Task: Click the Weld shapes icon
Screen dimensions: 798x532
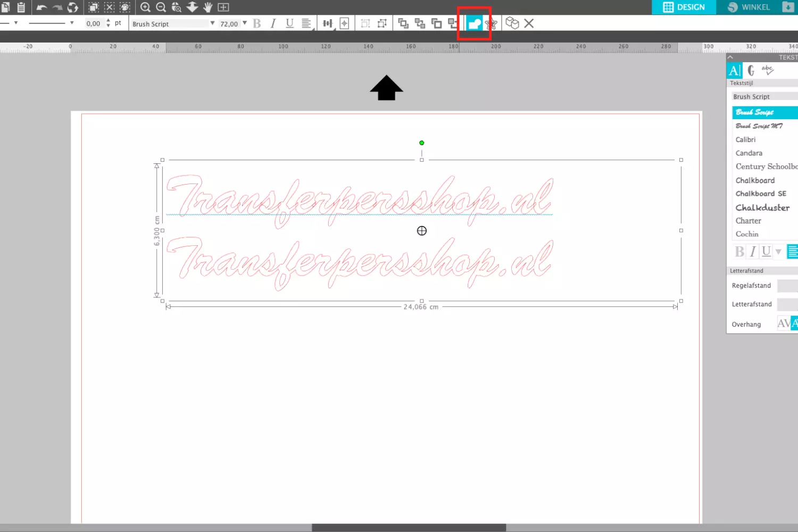Action: point(475,23)
